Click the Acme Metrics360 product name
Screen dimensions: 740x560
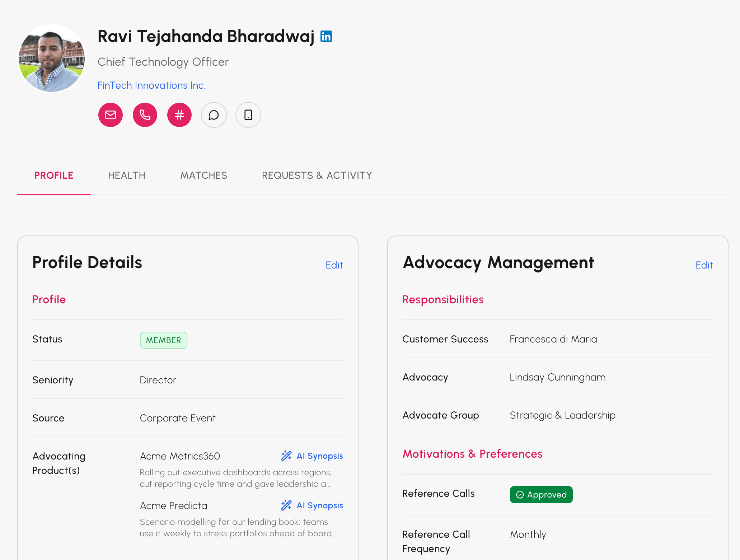tap(180, 456)
